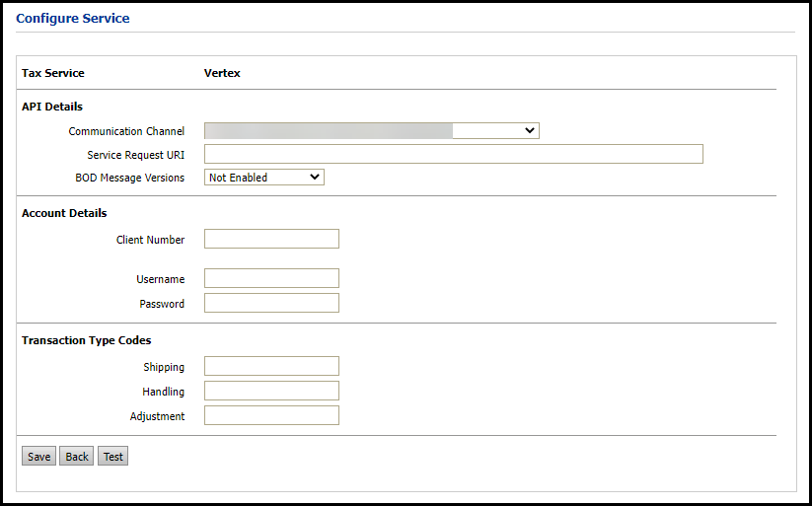Click the Service Request URI field
The width and height of the screenshot is (812, 506).
click(453, 154)
